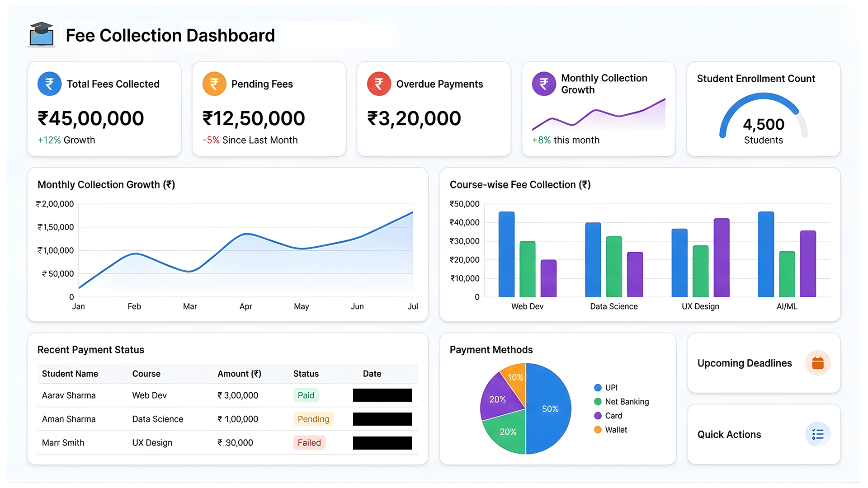868x488 pixels.
Task: Click the Total Fees Collected rupee icon
Action: tap(49, 84)
